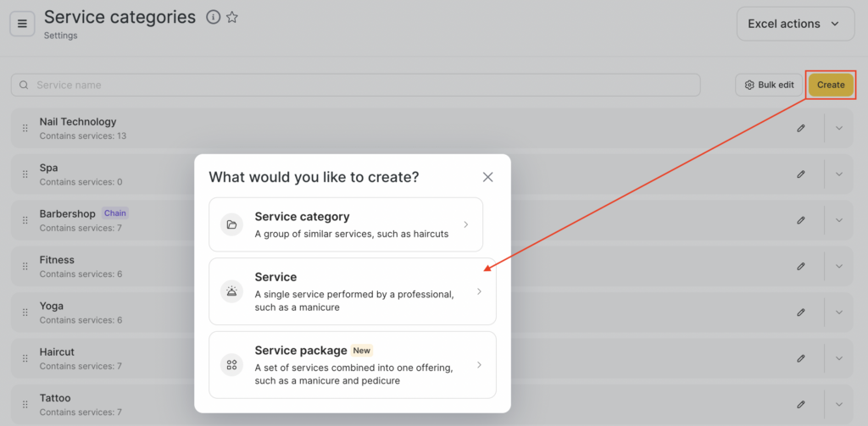Click the yellow Create button
This screenshot has width=868, height=426.
click(x=831, y=85)
